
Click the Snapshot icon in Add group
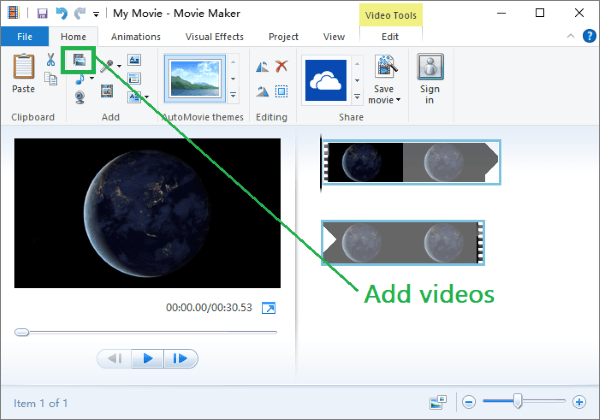[107, 91]
